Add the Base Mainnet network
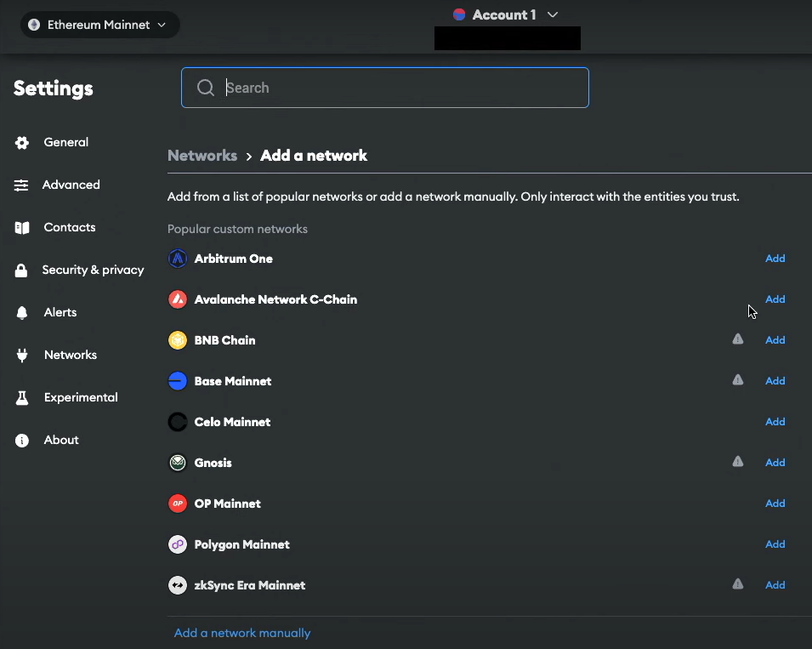The image size is (812, 649). (775, 381)
